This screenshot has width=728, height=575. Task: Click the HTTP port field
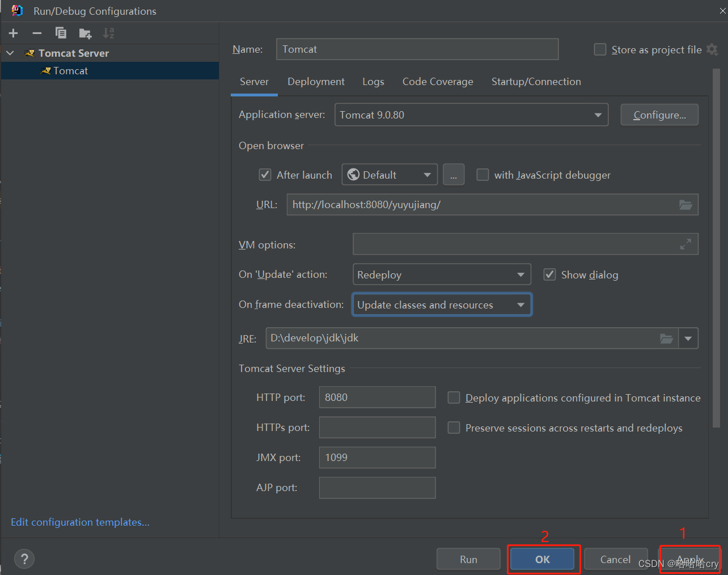tap(377, 398)
